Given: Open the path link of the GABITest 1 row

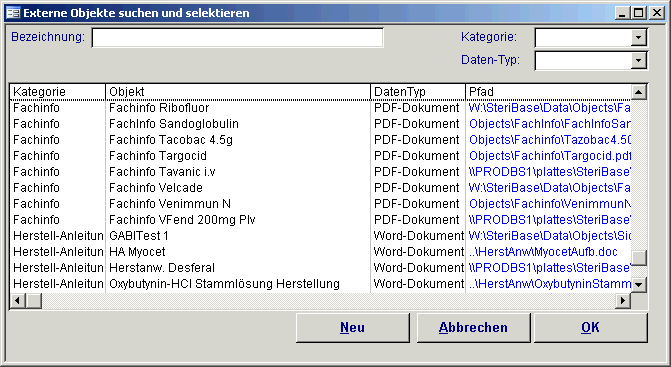Looking at the screenshot, I should pyautogui.click(x=550, y=236).
